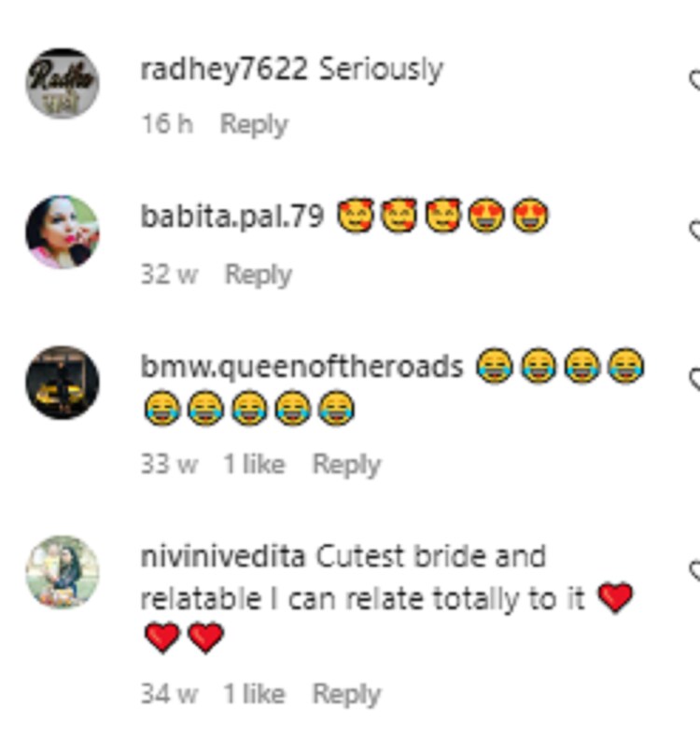Visit nivinivedita username link
The height and width of the screenshot is (754, 700).
(223, 556)
